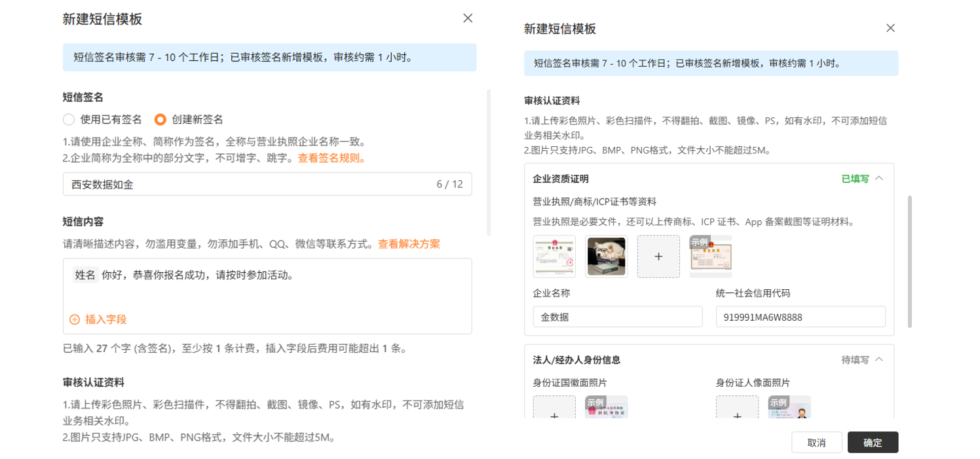Click the 取消 button
This screenshot has width=980, height=459.
(x=816, y=443)
